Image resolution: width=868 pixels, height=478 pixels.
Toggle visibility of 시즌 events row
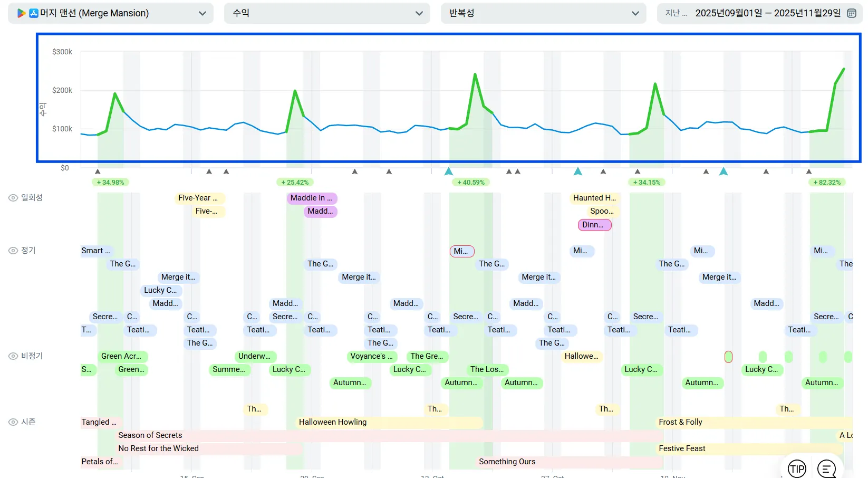(x=13, y=422)
